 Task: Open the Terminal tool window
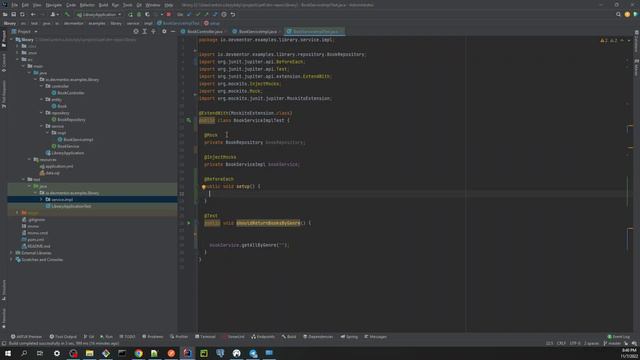coord(205,337)
